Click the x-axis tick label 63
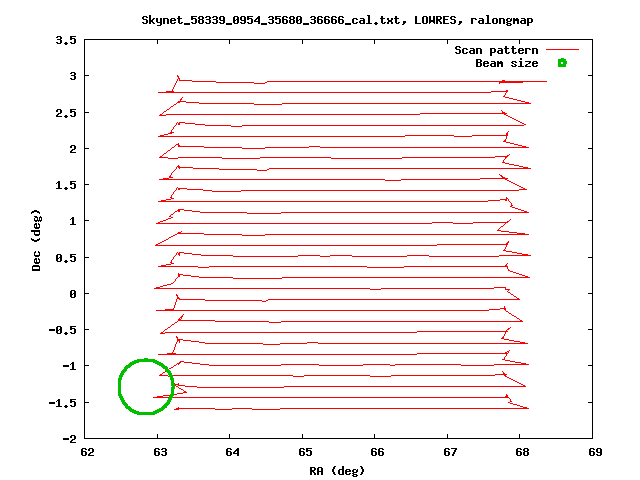 tap(160, 452)
